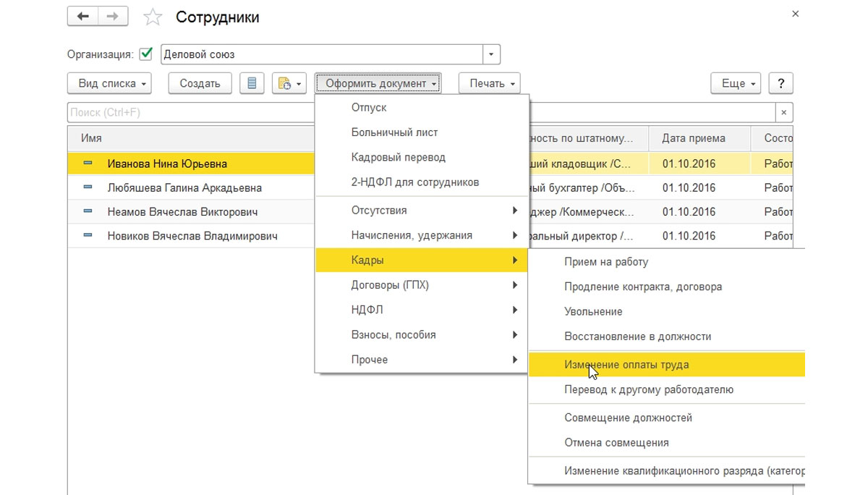This screenshot has width=868, height=495.
Task: Open the Вид списка dropdown
Action: [114, 83]
